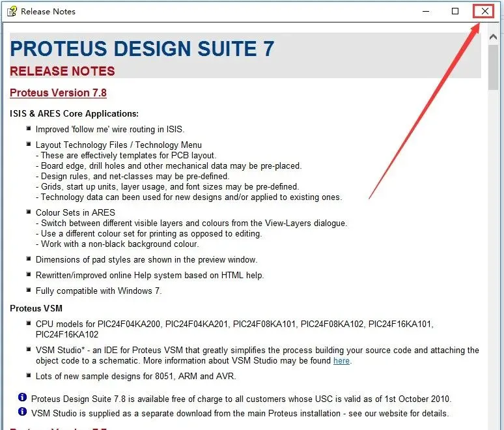Click the scrollbar up arrow
Viewport: 504px width, 430px height.
pyautogui.click(x=493, y=36)
